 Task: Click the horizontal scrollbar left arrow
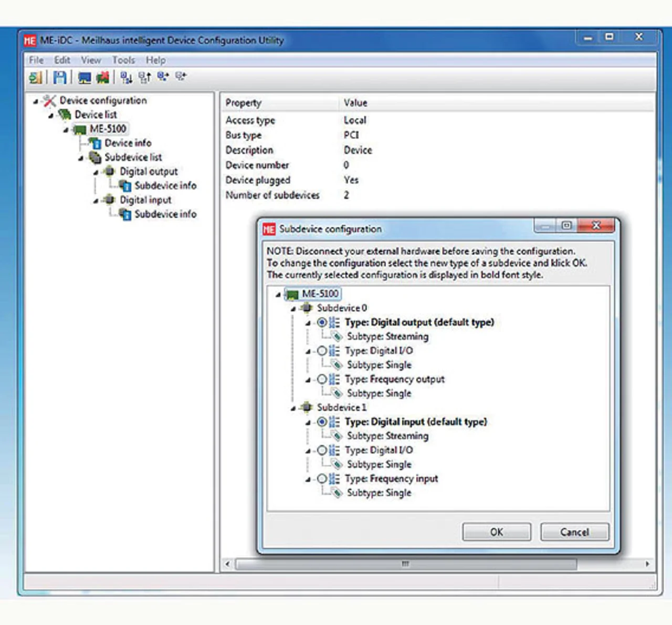pos(227,564)
